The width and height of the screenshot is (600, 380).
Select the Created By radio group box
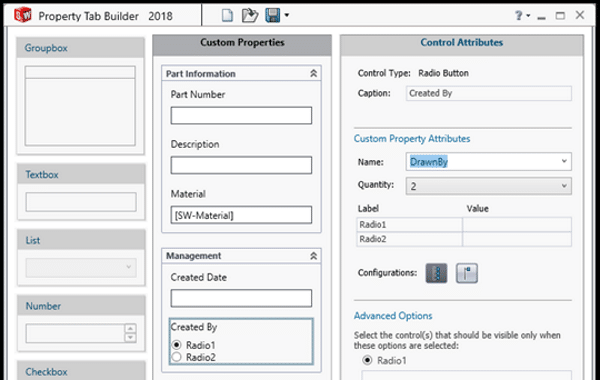241,341
